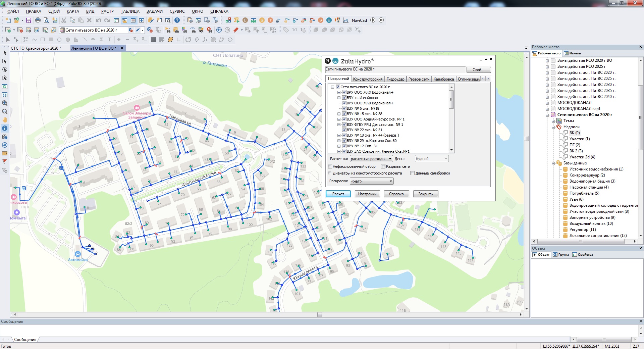
Task: Click the NaviCad play button icon
Action: point(373,20)
